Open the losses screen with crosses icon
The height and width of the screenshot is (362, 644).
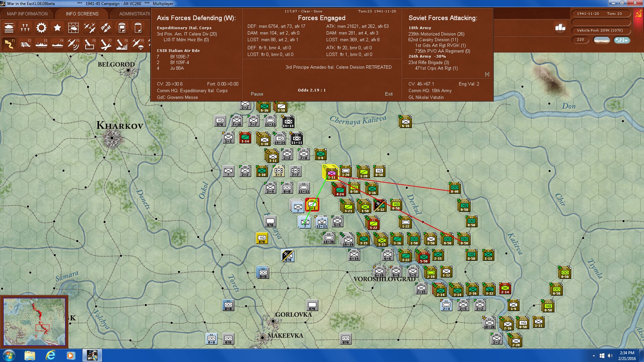pyautogui.click(x=25, y=28)
